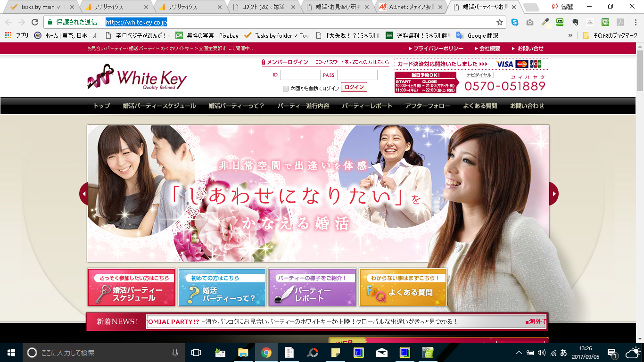The width and height of the screenshot is (644, 362).
Task: Open the Evernote Web Clipper extension
Action: coord(575,22)
